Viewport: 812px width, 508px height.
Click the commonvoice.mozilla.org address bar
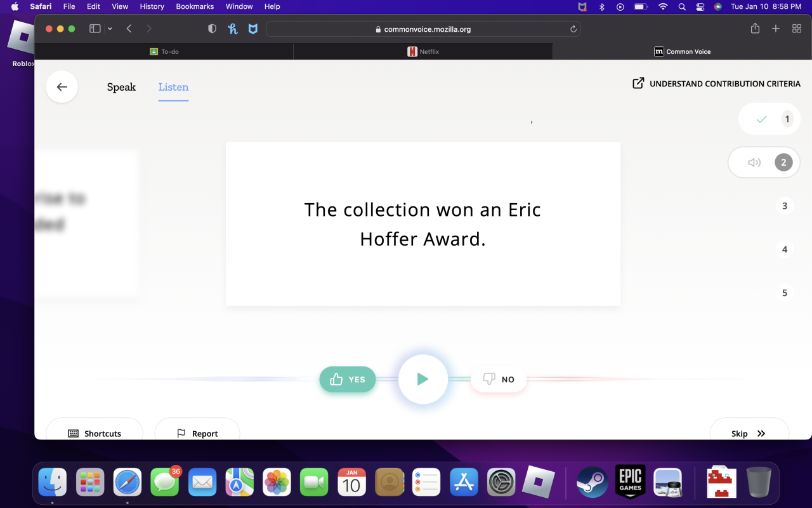click(x=423, y=29)
